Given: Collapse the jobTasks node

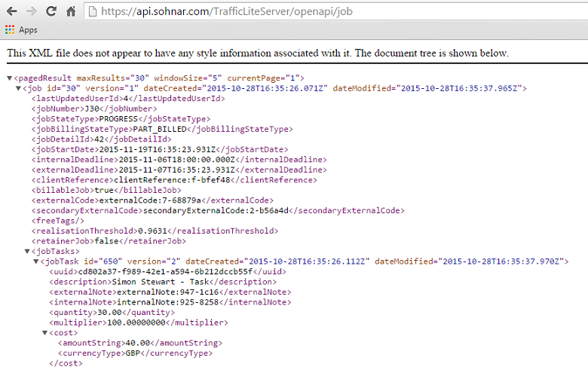Looking at the screenshot, I should point(27,251).
